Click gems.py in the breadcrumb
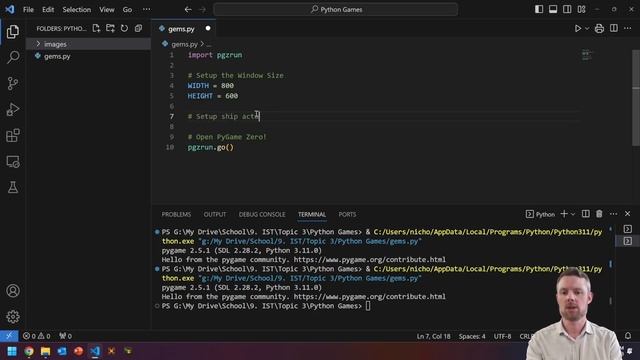The height and width of the screenshot is (360, 640). coord(184,44)
